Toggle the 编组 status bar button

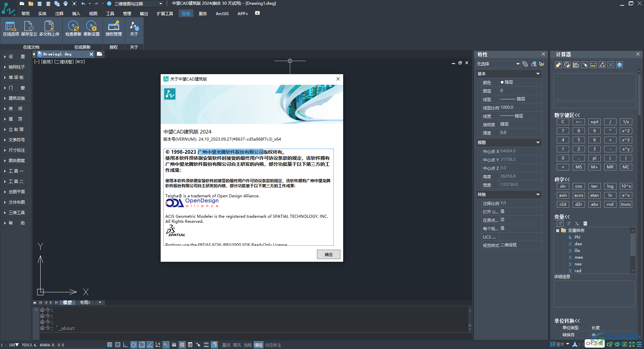[258, 345]
